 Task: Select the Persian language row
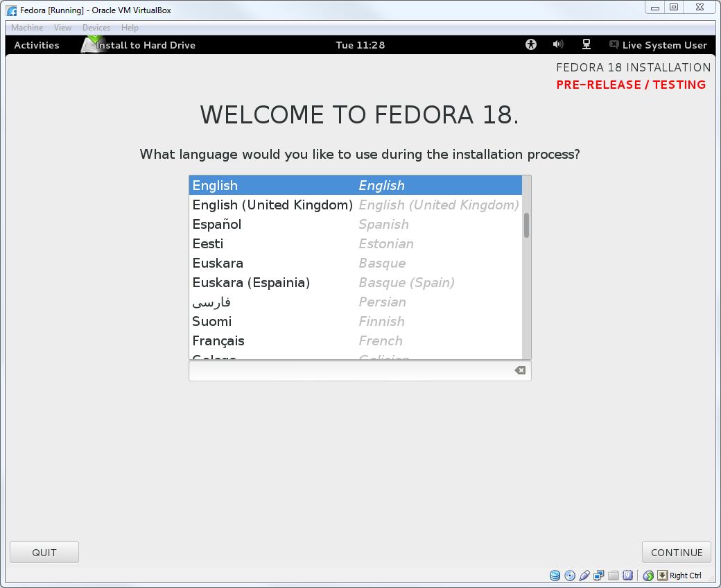pyautogui.click(x=356, y=302)
